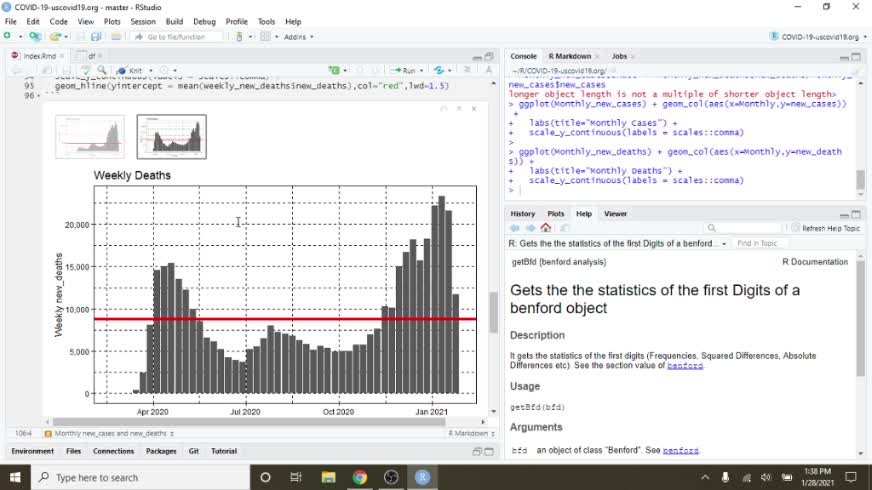Viewport: 872px width, 490px height.
Task: Open the Code menu
Action: coord(58,22)
